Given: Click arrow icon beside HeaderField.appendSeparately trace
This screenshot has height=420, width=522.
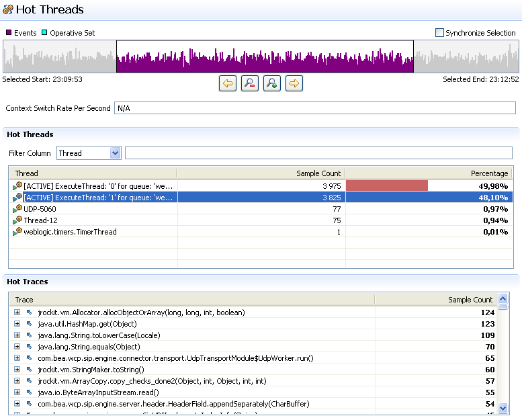Looking at the screenshot, I should point(30,404).
